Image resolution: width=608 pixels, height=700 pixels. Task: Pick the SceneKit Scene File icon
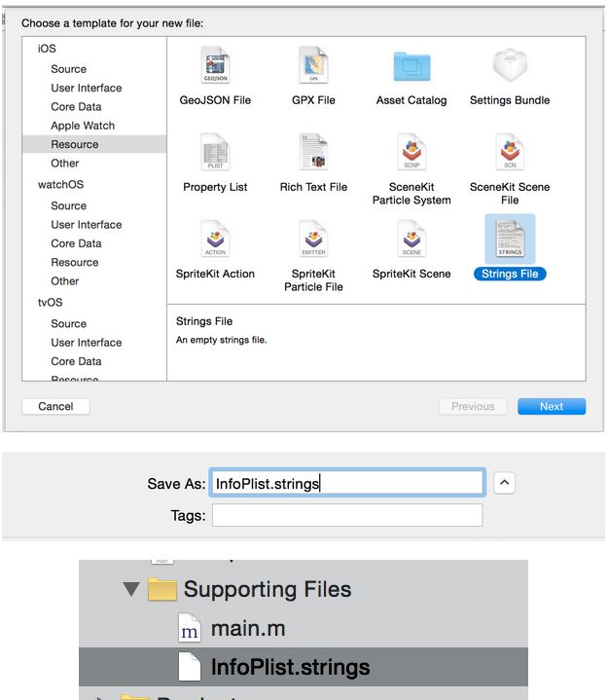510,152
